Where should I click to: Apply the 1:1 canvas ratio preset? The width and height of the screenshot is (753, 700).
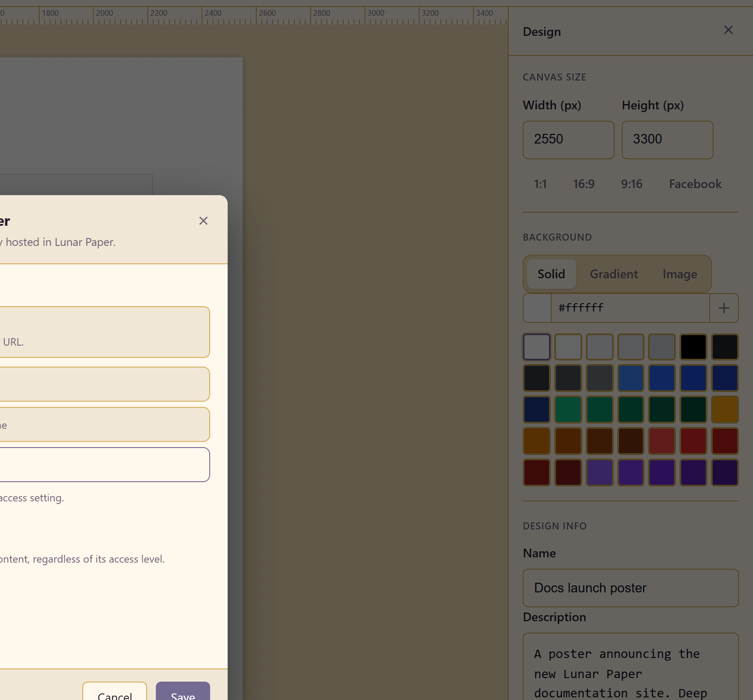coord(540,184)
